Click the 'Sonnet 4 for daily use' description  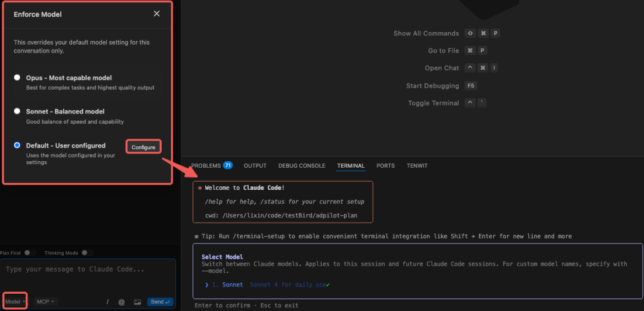288,284
